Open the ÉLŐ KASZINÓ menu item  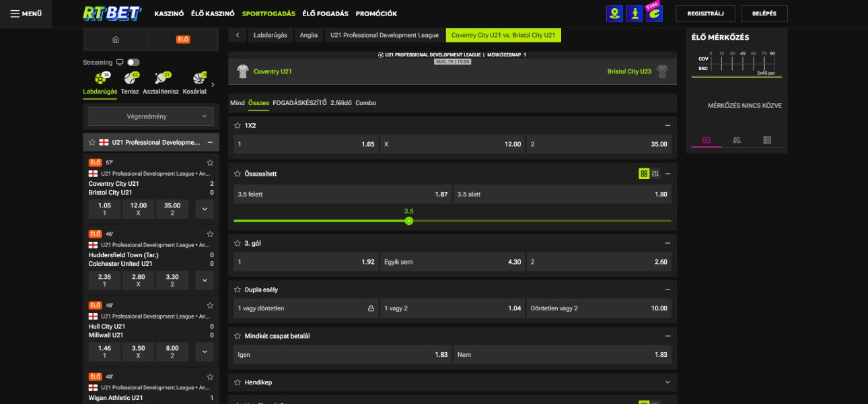point(213,13)
